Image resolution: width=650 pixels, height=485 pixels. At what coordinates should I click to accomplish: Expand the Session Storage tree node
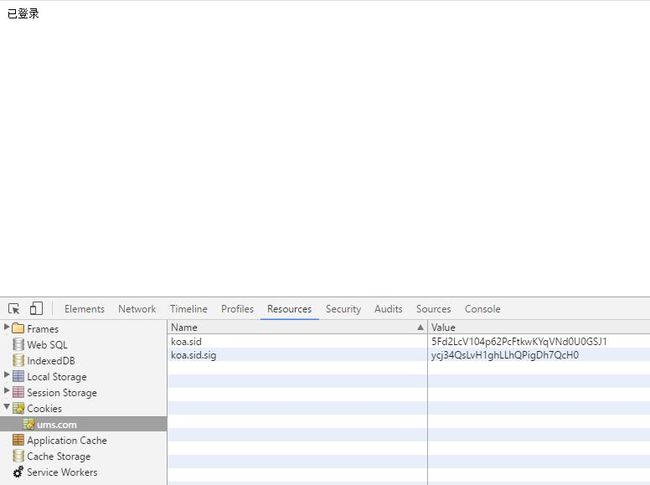tap(7, 390)
